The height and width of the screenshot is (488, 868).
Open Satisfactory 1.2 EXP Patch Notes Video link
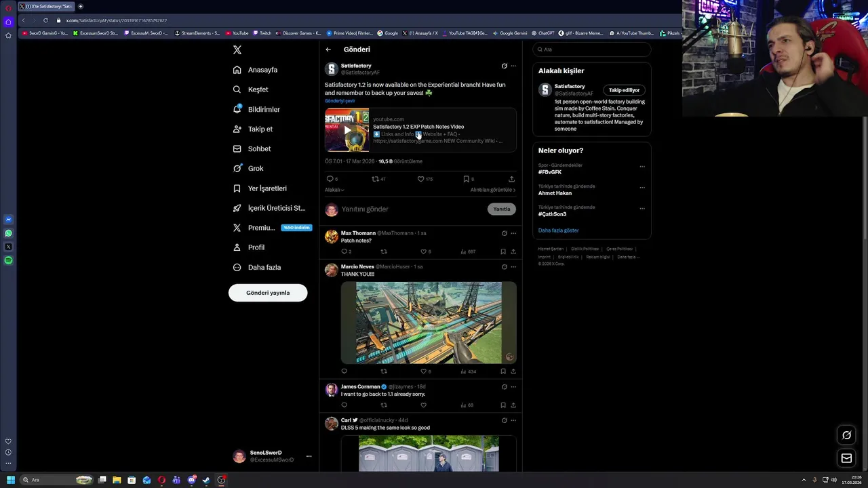[x=418, y=127]
